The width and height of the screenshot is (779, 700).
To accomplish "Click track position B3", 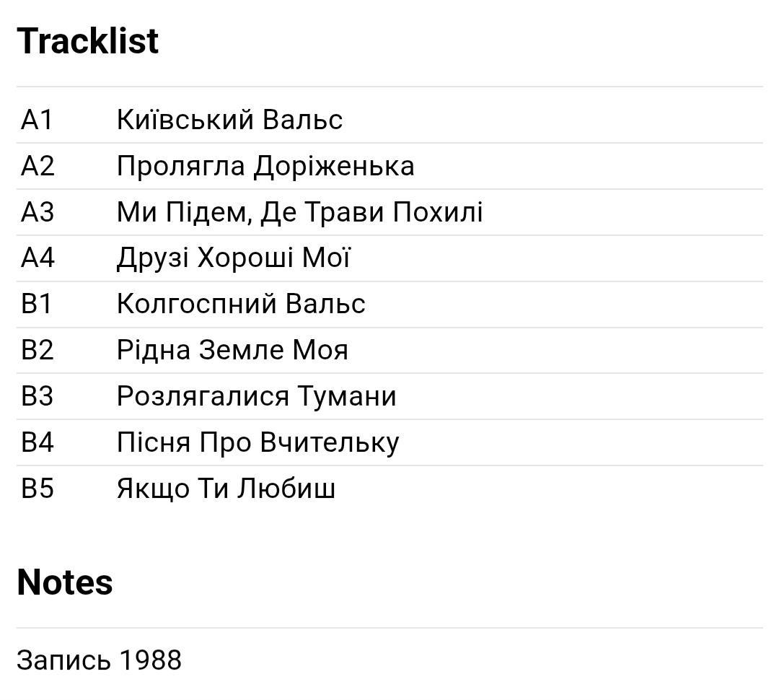I will point(38,396).
